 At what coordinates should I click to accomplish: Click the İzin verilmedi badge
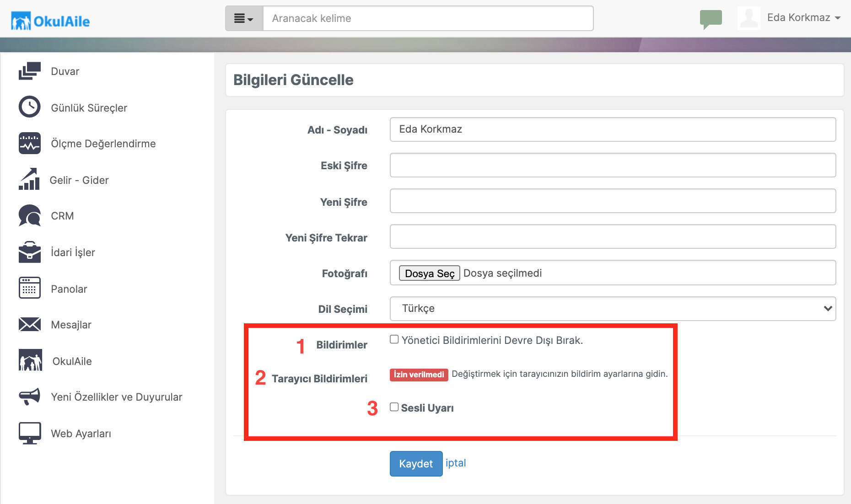click(419, 375)
